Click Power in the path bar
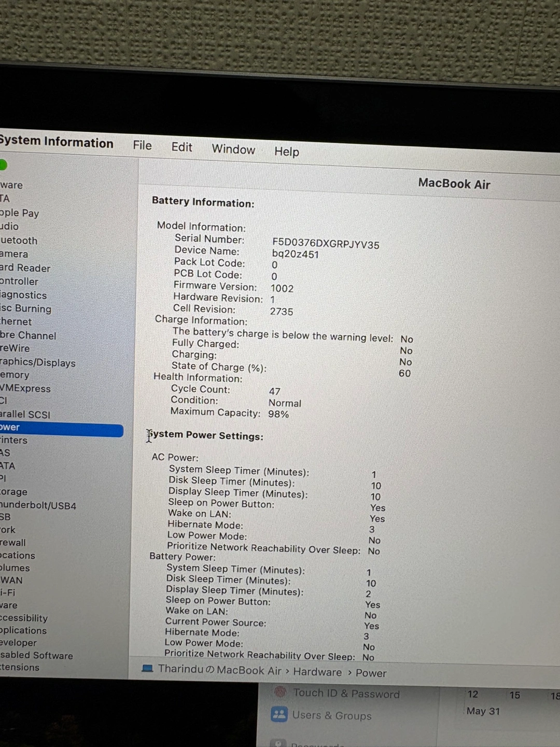The image size is (560, 747). coord(371,673)
